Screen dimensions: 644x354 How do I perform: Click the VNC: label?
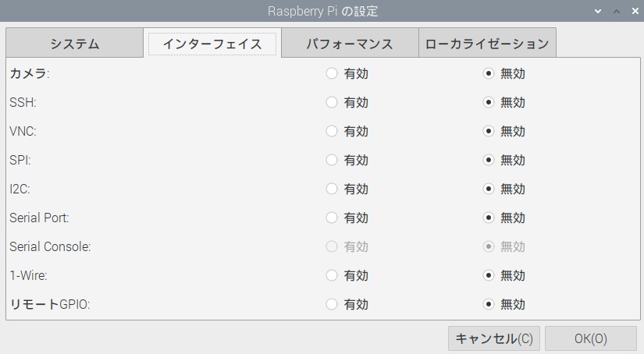click(23, 131)
